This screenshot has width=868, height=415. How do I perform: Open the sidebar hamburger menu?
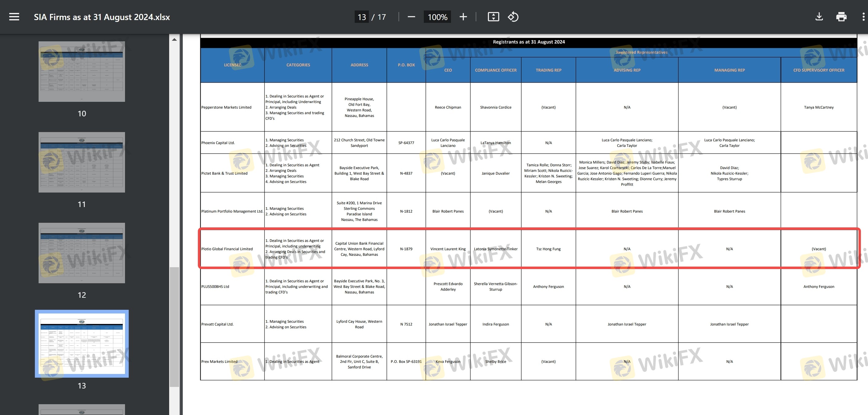click(x=14, y=17)
